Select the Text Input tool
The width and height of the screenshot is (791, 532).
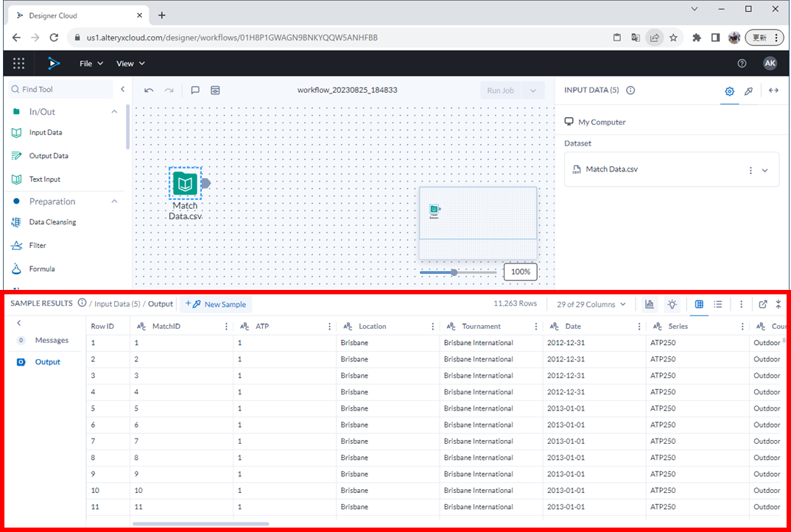tap(44, 180)
